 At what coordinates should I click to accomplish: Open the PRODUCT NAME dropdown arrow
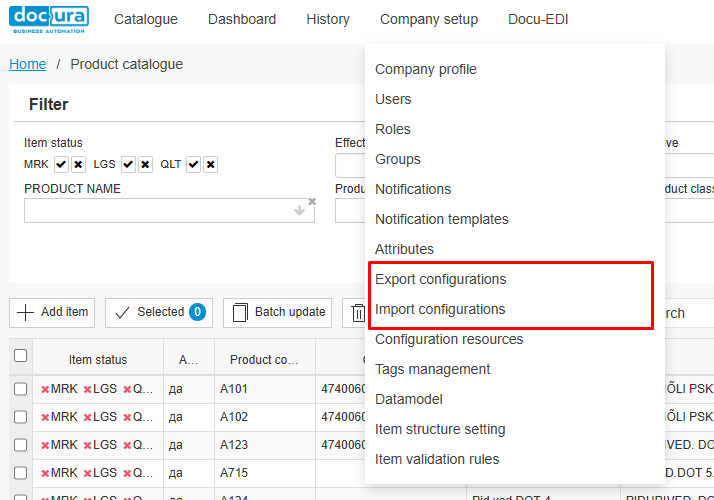tap(298, 210)
